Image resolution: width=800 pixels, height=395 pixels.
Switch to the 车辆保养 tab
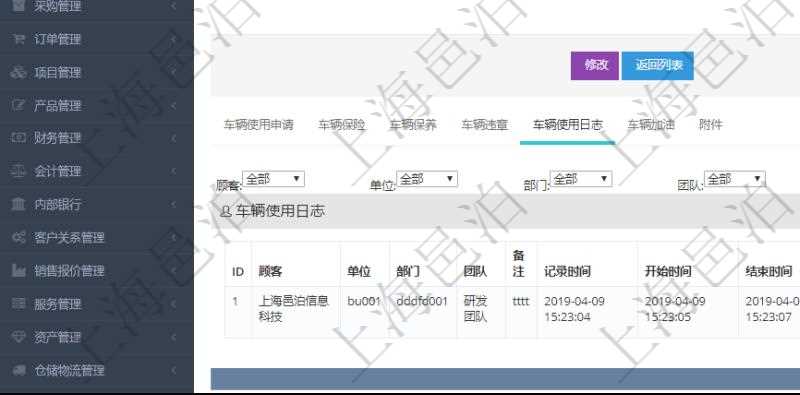[x=413, y=125]
